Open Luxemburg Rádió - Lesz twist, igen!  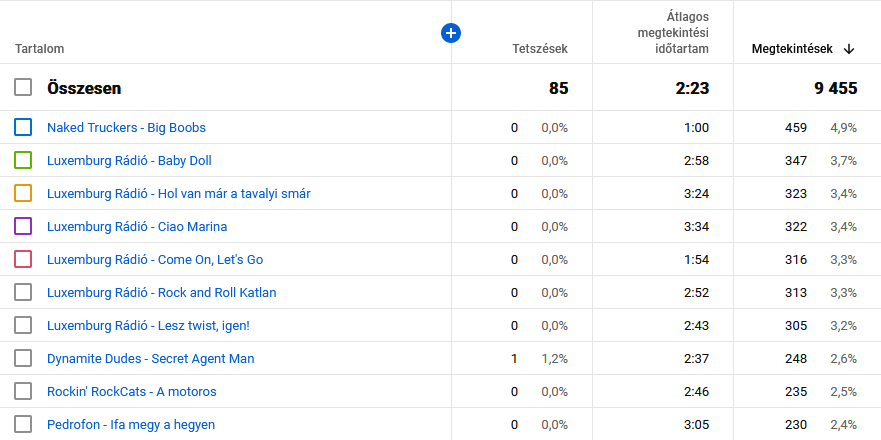click(x=148, y=325)
